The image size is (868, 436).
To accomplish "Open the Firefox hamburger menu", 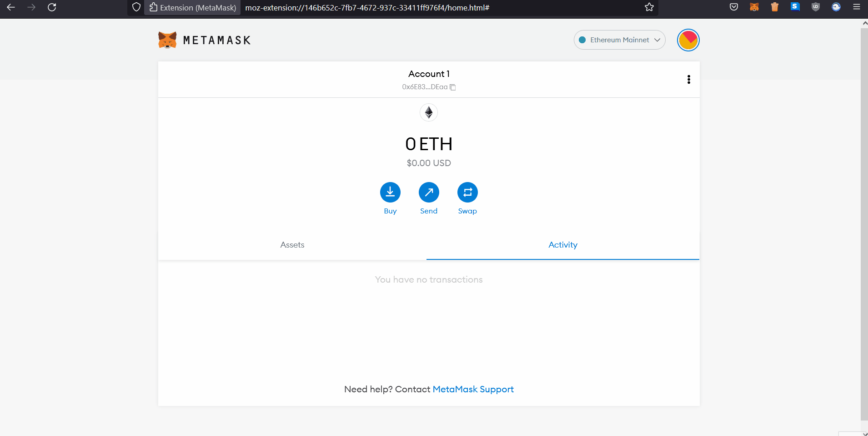I will click(857, 7).
